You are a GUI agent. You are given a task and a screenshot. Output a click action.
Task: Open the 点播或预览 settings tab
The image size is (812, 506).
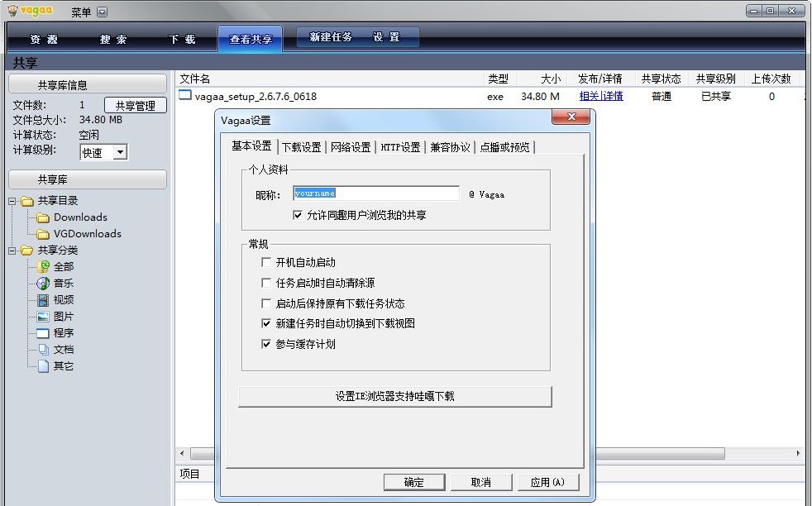coord(505,147)
